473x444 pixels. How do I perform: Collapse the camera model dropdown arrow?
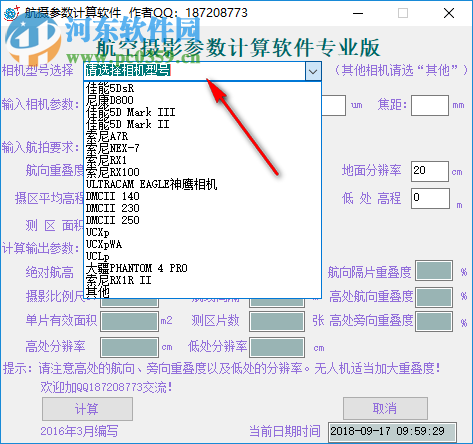(313, 71)
